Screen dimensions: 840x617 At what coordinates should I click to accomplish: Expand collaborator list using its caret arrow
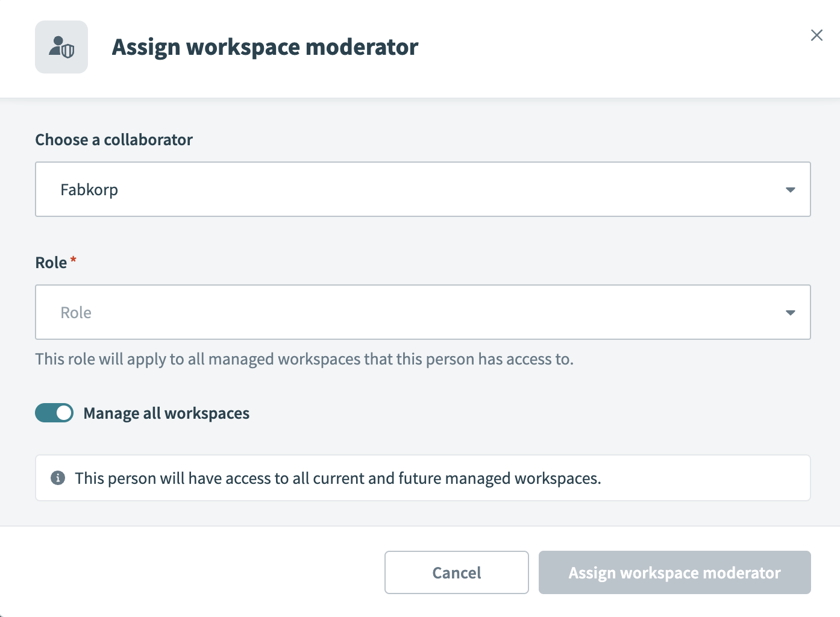pyautogui.click(x=790, y=190)
